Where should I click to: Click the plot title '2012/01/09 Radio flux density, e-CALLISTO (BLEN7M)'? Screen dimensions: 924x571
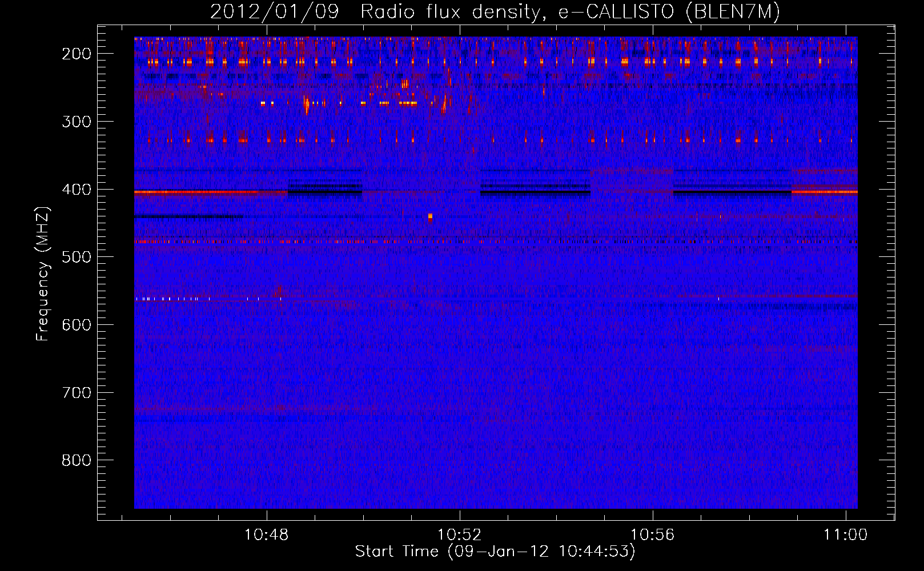pos(495,11)
